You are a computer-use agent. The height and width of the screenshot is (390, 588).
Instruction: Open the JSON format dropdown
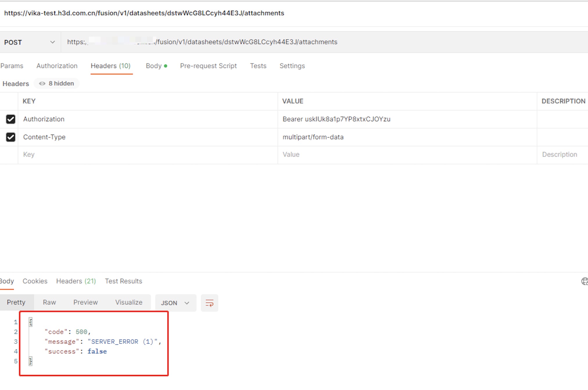(x=175, y=303)
